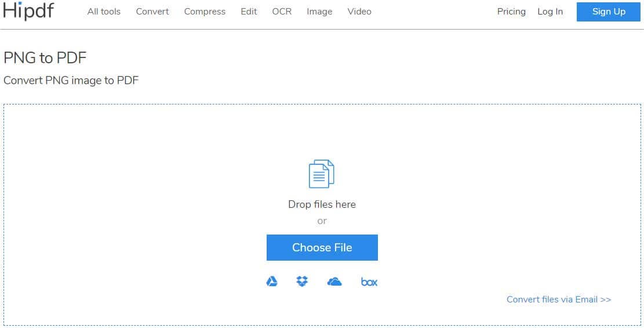The height and width of the screenshot is (328, 644).
Task: Click the document files icon
Action: [x=322, y=174]
